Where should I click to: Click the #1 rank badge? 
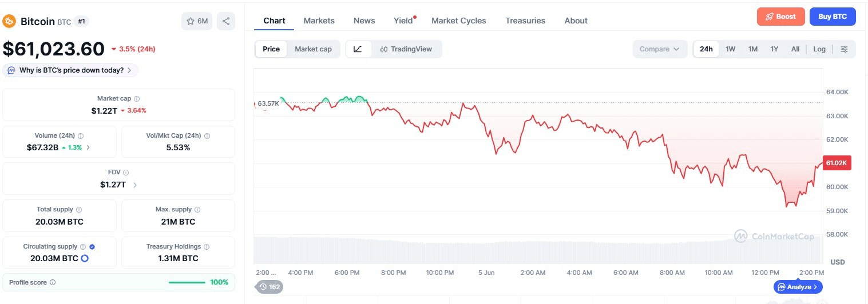click(x=82, y=21)
